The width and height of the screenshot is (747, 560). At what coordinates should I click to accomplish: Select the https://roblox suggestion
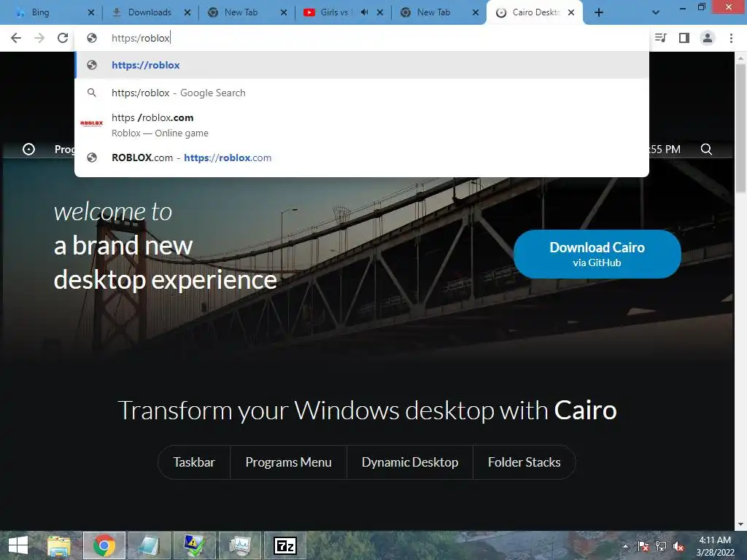362,65
